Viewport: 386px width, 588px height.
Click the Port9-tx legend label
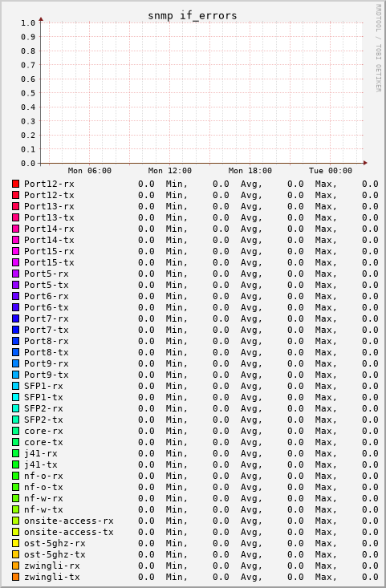pos(47,375)
